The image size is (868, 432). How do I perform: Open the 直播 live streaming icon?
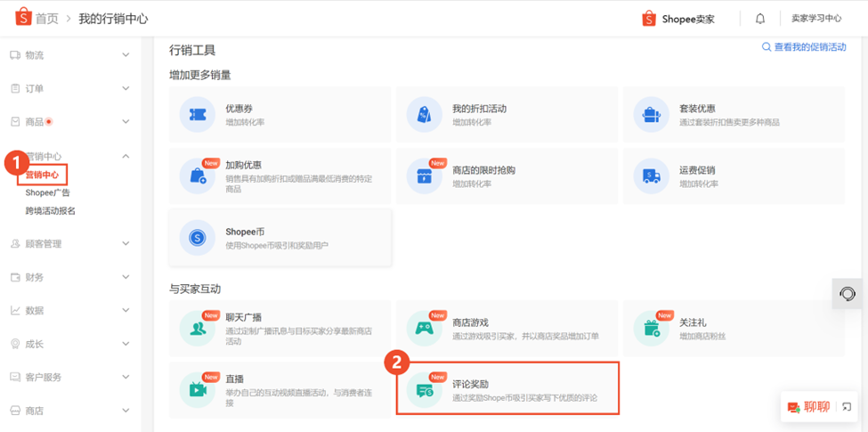tap(197, 390)
